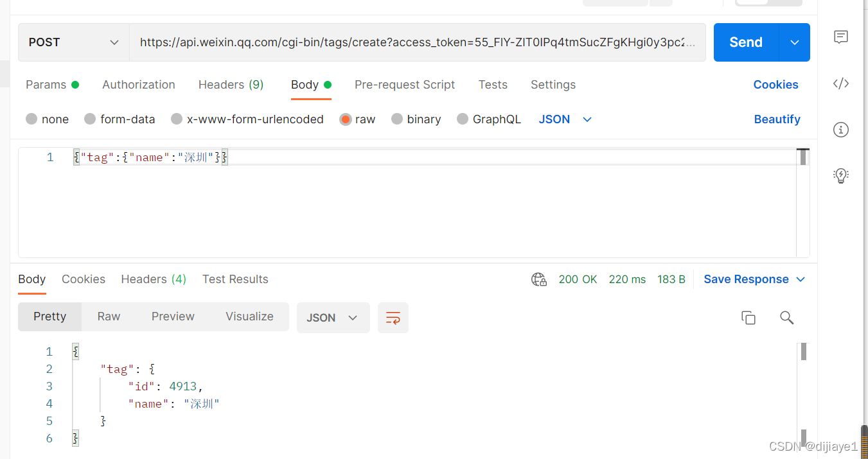Search within the response body
The width and height of the screenshot is (868, 459).
point(787,318)
